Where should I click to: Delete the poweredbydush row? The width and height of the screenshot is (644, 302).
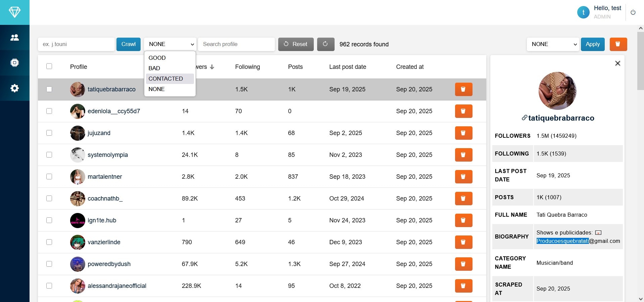coord(463,264)
